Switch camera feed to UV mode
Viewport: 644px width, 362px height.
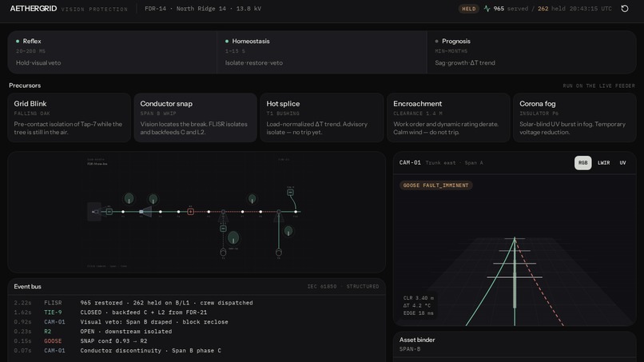click(622, 163)
